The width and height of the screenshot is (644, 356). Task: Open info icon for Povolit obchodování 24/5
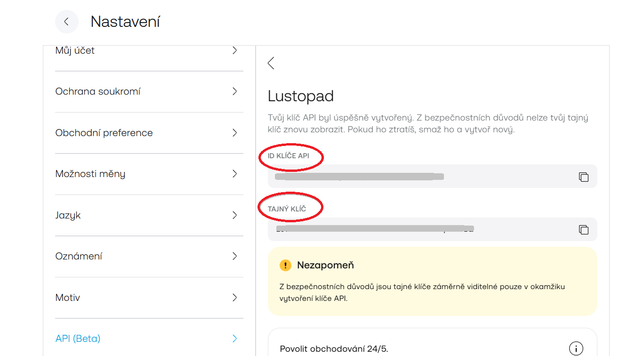[x=576, y=348]
